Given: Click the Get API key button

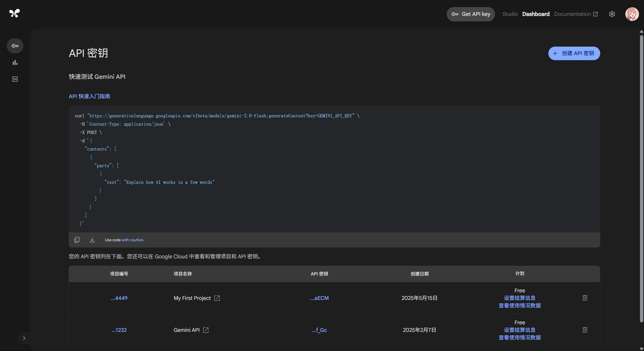Looking at the screenshot, I should point(471,14).
